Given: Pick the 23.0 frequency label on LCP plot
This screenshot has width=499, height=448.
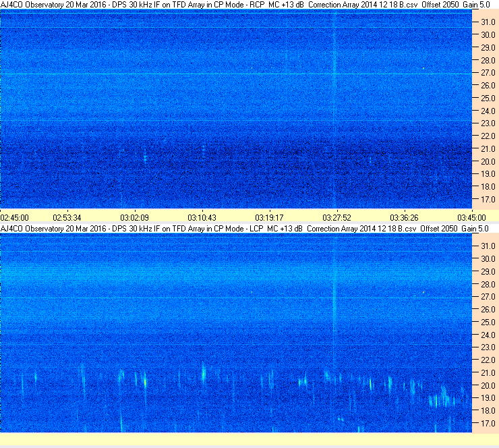Looking at the screenshot, I should (488, 347).
